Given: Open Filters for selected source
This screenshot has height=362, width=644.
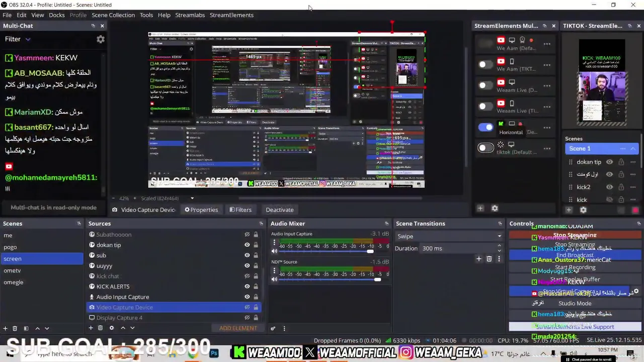Looking at the screenshot, I should click(x=240, y=210).
